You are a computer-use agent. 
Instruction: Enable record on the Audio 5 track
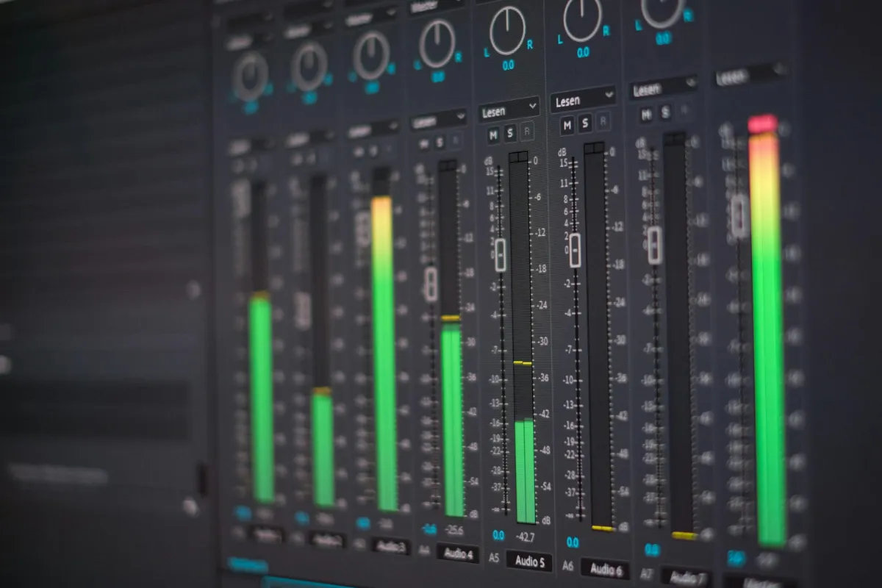(x=528, y=133)
